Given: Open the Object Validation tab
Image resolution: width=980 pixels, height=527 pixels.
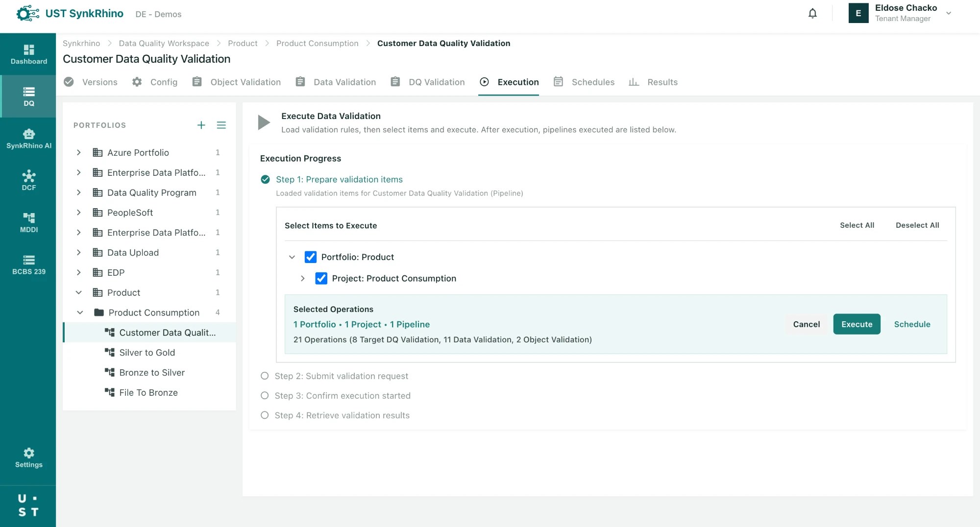Looking at the screenshot, I should [x=236, y=82].
